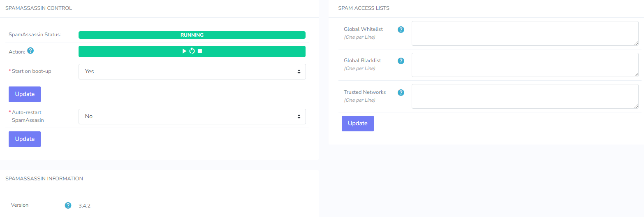644x217 pixels.
Task: Click Update below Start on boot-up
Action: point(25,94)
